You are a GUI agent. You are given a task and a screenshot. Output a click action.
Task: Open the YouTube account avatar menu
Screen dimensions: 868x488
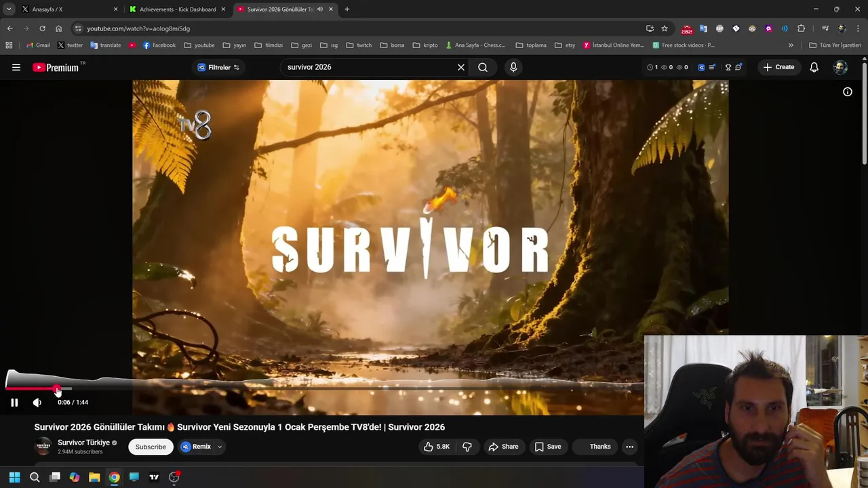[x=840, y=67]
